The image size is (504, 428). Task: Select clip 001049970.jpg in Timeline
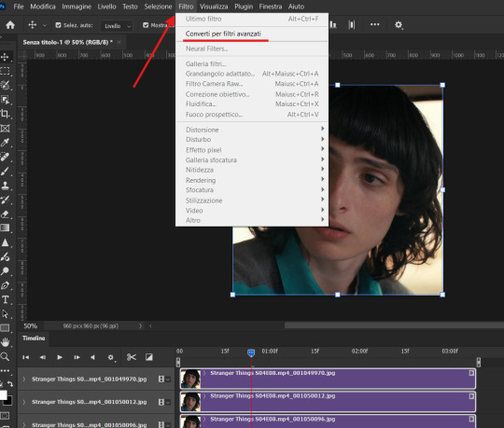[x=328, y=379]
